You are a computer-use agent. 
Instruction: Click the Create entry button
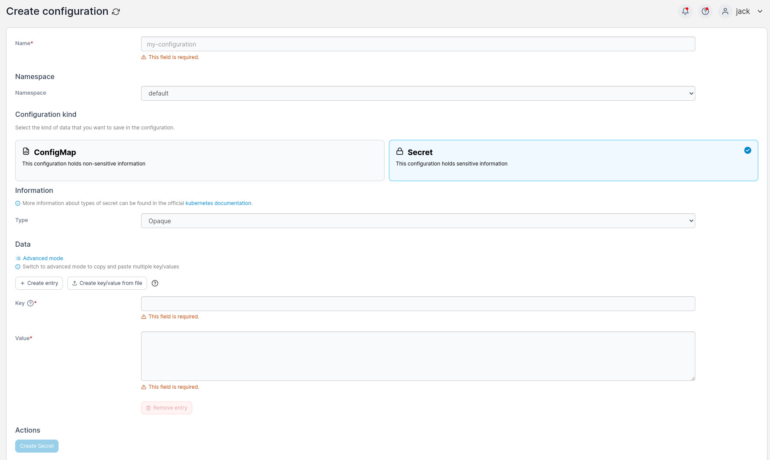(x=39, y=283)
